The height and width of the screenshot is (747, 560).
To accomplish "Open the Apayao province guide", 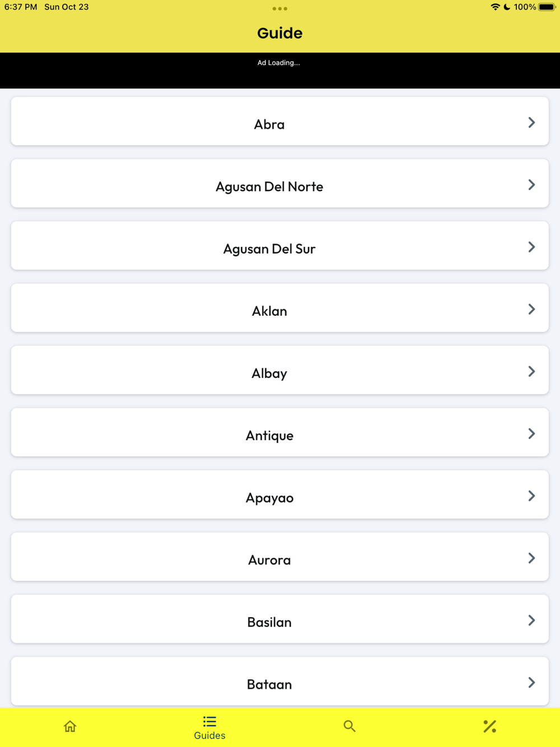I will [280, 494].
